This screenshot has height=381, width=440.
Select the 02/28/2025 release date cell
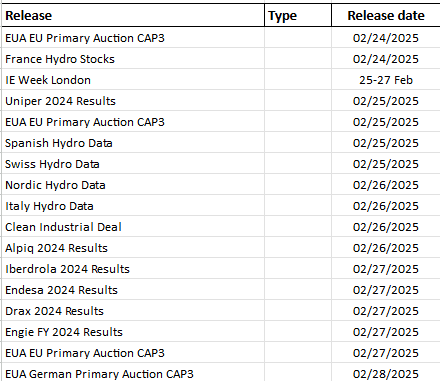click(x=386, y=373)
